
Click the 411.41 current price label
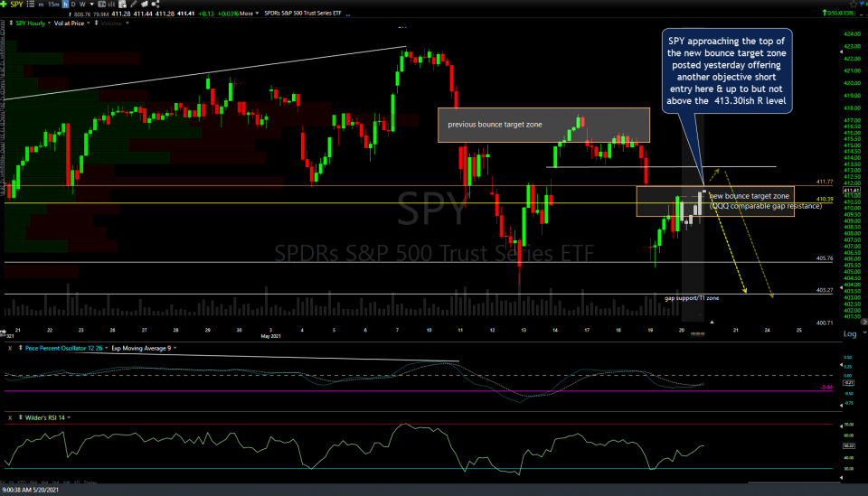coord(852,191)
